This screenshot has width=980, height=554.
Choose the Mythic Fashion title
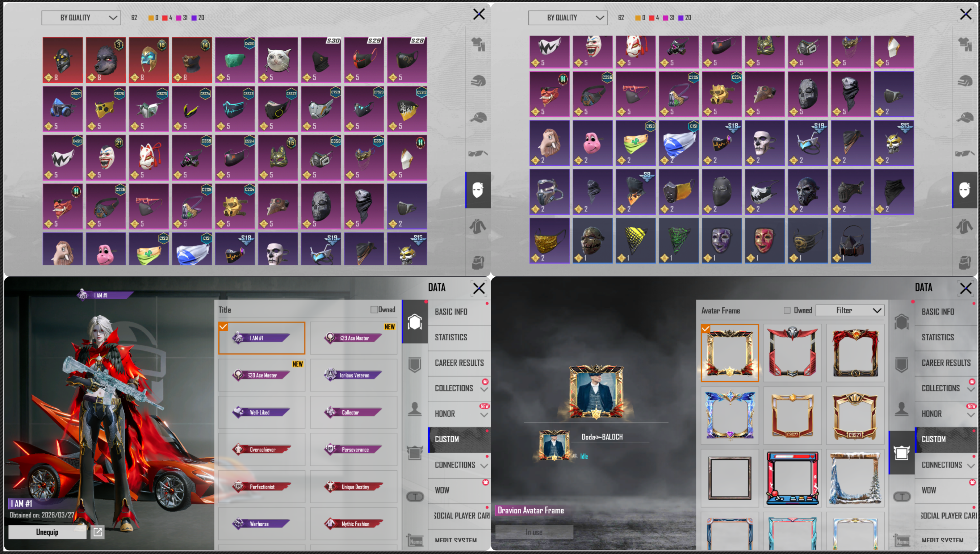353,524
